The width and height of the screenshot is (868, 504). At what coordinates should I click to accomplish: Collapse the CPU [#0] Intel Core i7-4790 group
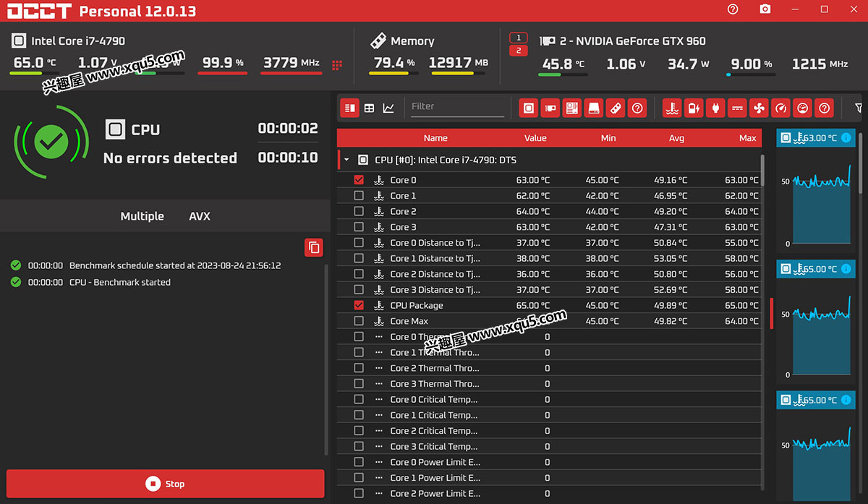pyautogui.click(x=346, y=160)
